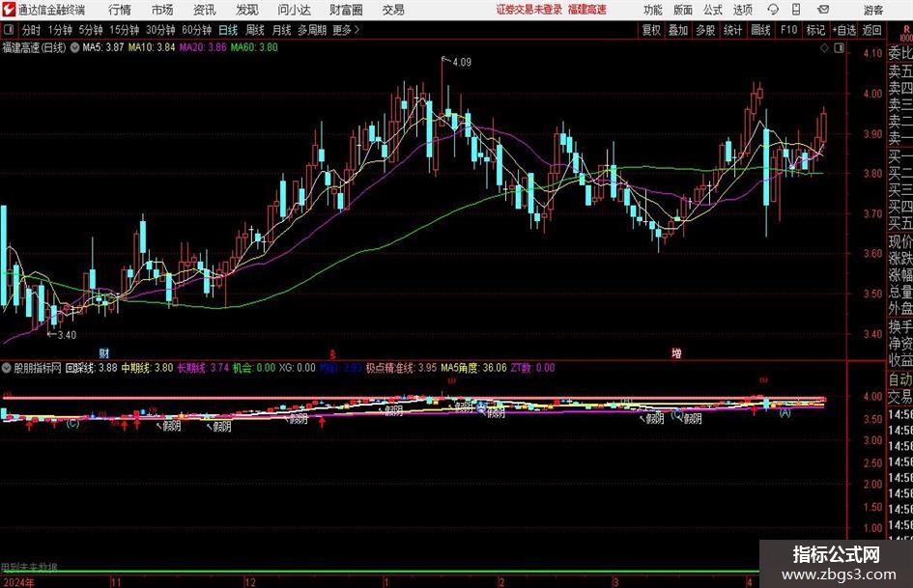Viewport: 913px width, 588px height.
Task: Open the 版面 menu
Action: pos(683,10)
